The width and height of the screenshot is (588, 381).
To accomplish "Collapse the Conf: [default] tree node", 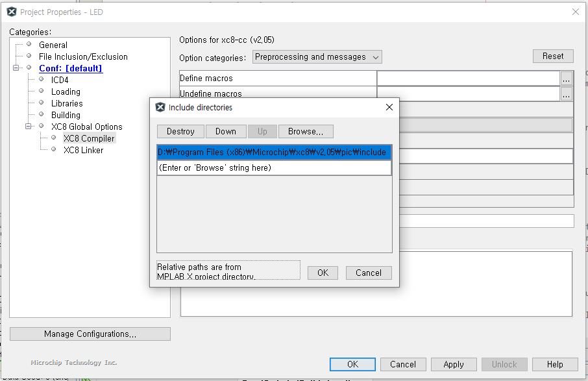I will [16, 68].
